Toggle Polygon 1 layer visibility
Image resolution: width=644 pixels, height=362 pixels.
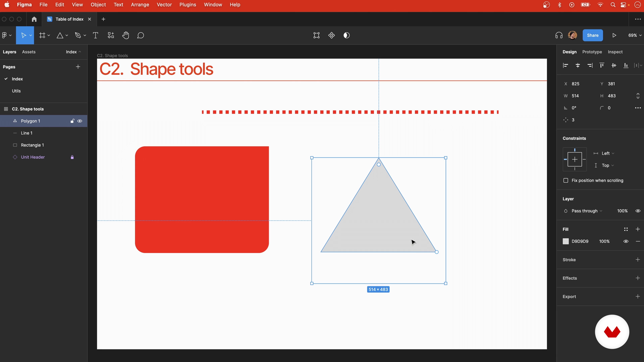click(x=80, y=121)
